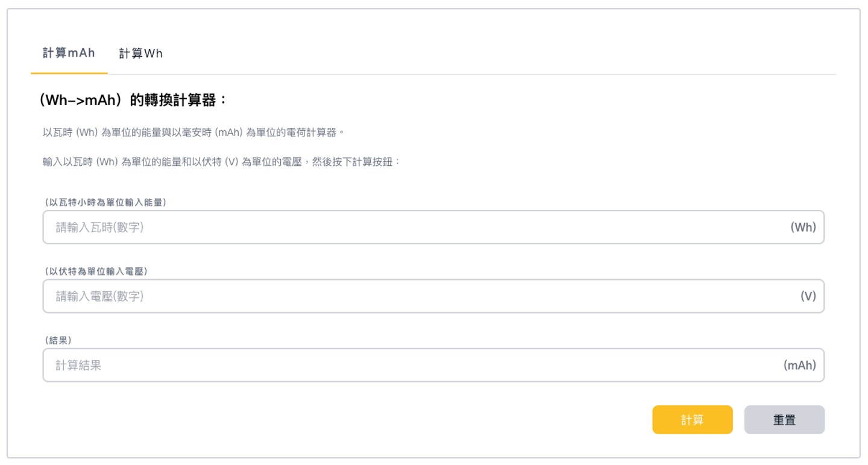
Task: Switch to the 計算mAh tab
Action: [69, 53]
